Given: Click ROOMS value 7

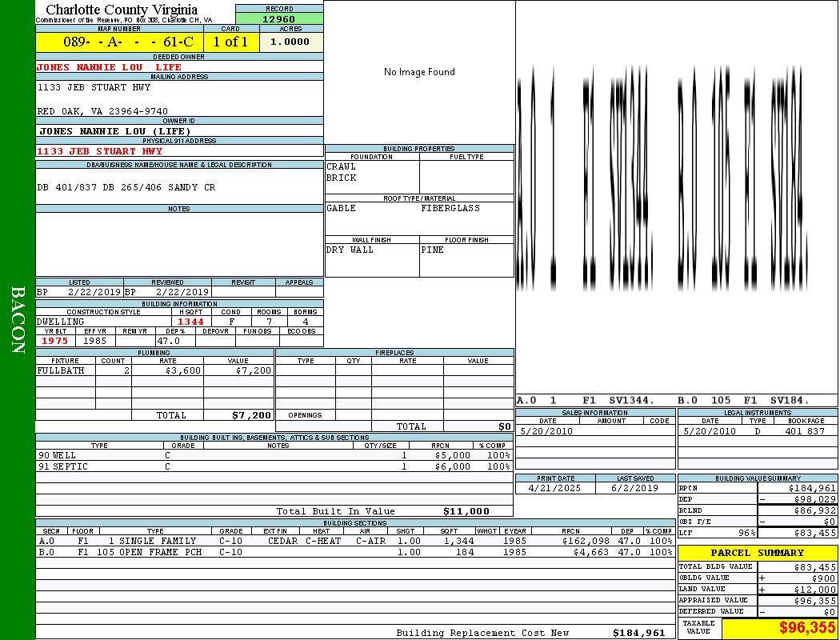Looking at the screenshot, I should click(x=269, y=322).
